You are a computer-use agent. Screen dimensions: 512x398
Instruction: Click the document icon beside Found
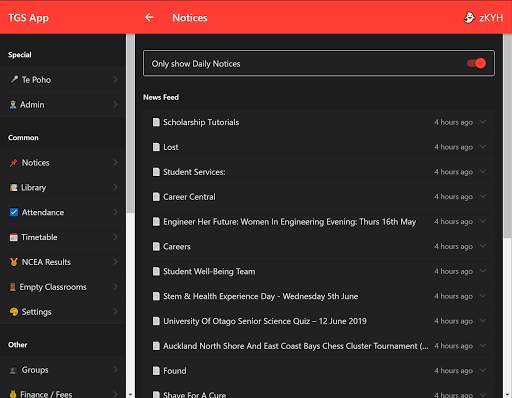click(x=156, y=371)
